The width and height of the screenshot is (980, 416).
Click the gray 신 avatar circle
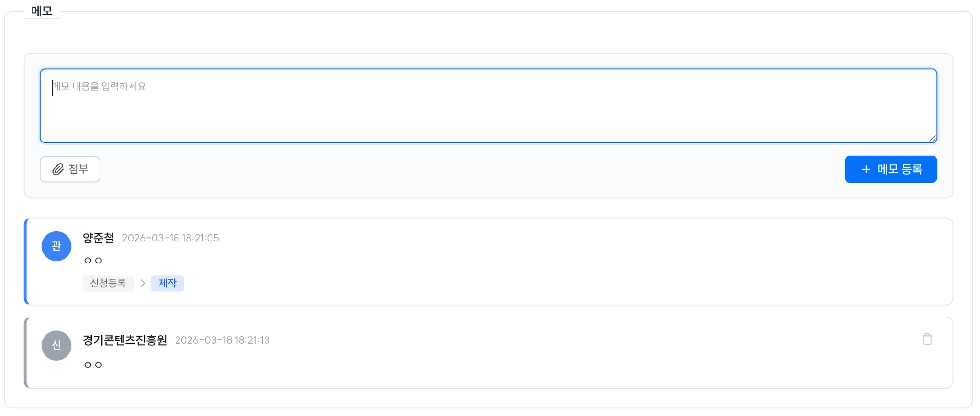click(x=56, y=345)
